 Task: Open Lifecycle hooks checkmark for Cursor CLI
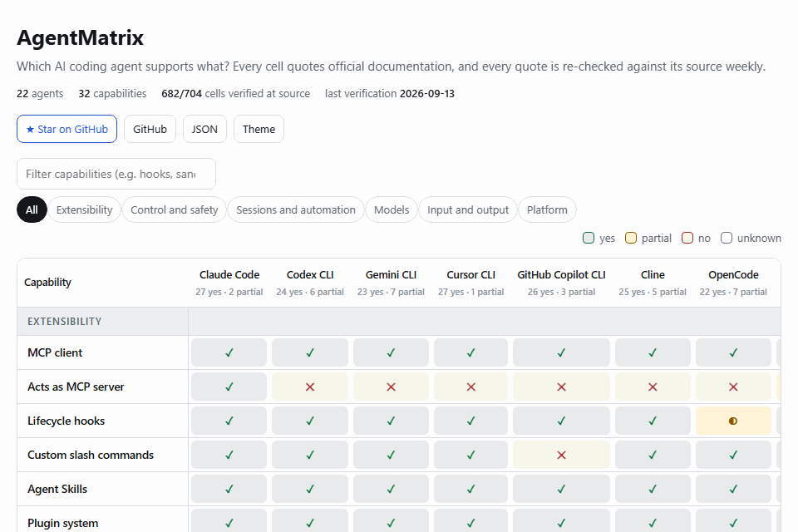(x=470, y=421)
